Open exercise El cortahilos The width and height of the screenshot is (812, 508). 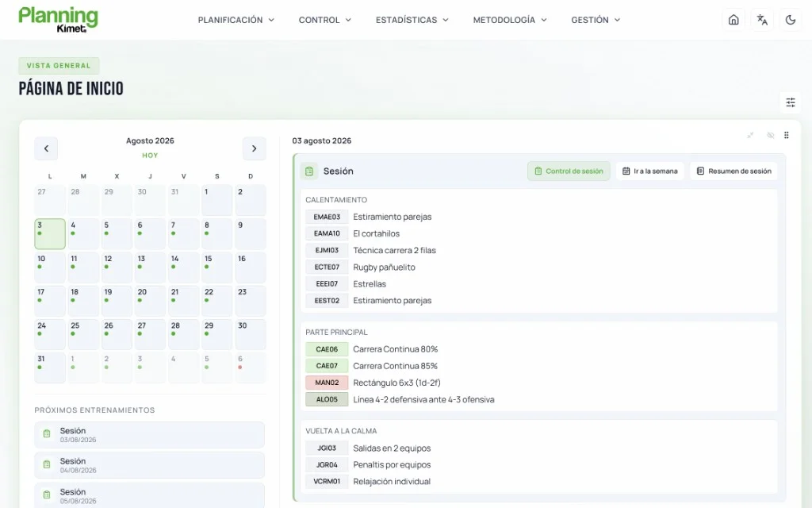click(377, 234)
